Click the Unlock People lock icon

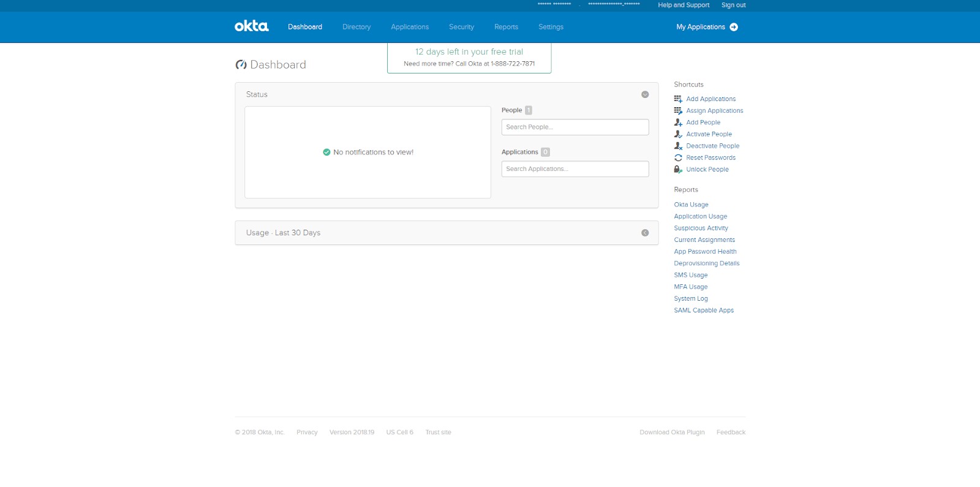point(678,170)
